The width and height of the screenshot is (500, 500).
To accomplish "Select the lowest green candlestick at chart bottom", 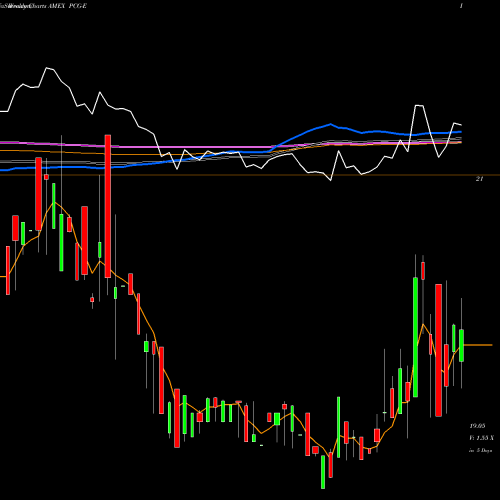I will click(323, 472).
